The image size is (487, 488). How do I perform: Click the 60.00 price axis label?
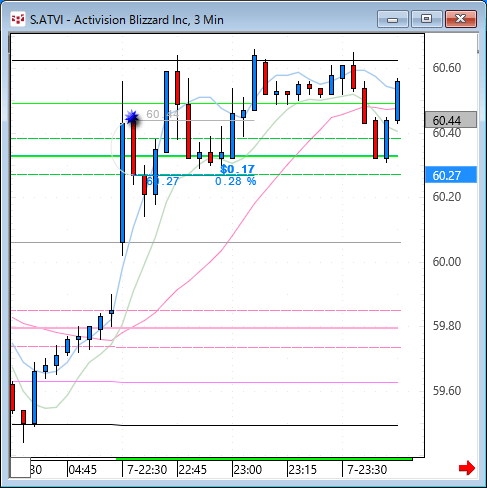[x=446, y=262]
